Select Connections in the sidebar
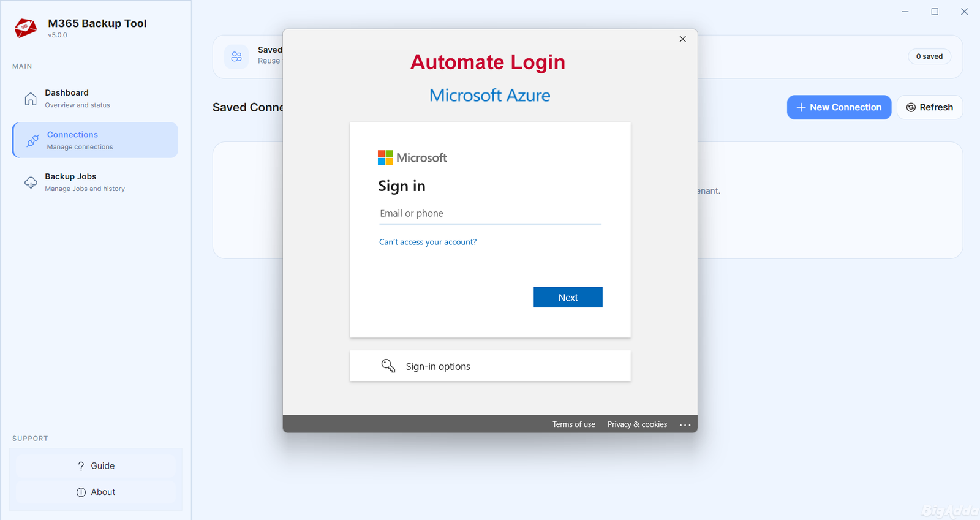 95,140
